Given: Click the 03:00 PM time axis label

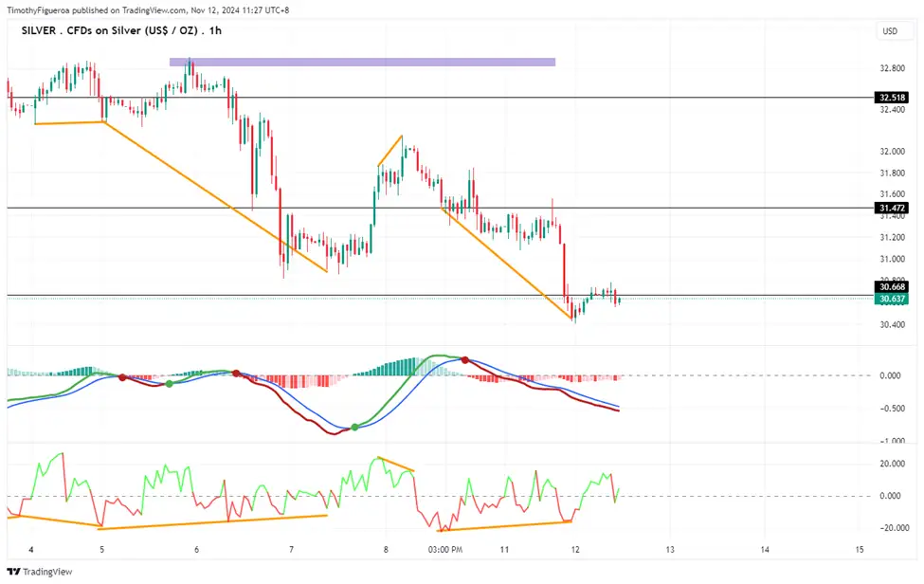Looking at the screenshot, I should pyautogui.click(x=444, y=550).
